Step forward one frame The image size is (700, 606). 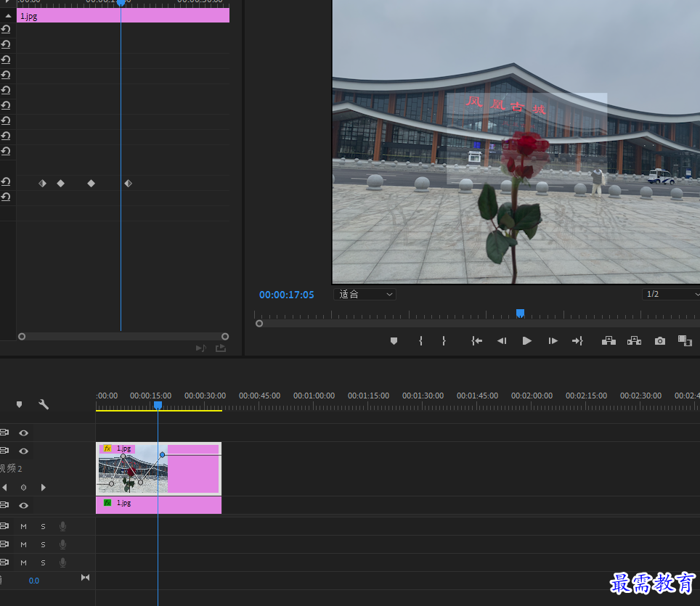click(553, 341)
